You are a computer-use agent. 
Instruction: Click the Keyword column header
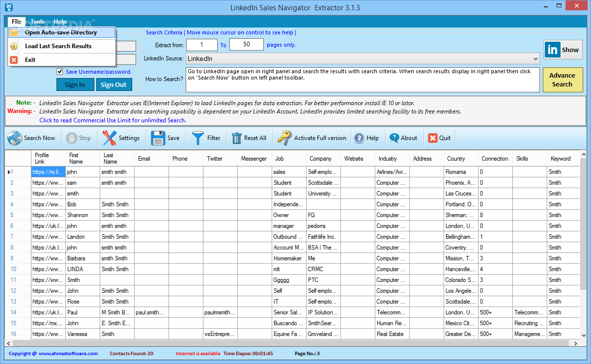click(563, 158)
